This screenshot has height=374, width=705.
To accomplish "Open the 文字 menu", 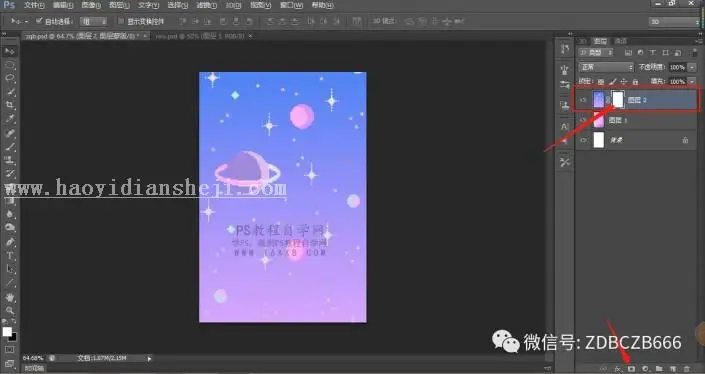I will pos(148,5).
